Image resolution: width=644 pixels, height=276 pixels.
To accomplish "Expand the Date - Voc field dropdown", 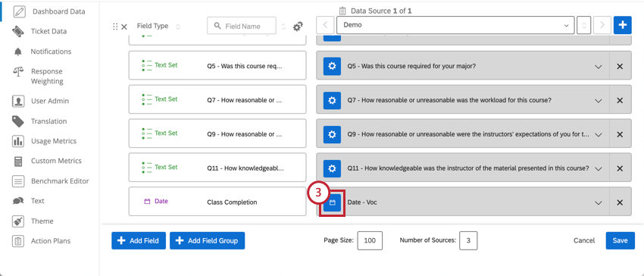I will pos(599,202).
